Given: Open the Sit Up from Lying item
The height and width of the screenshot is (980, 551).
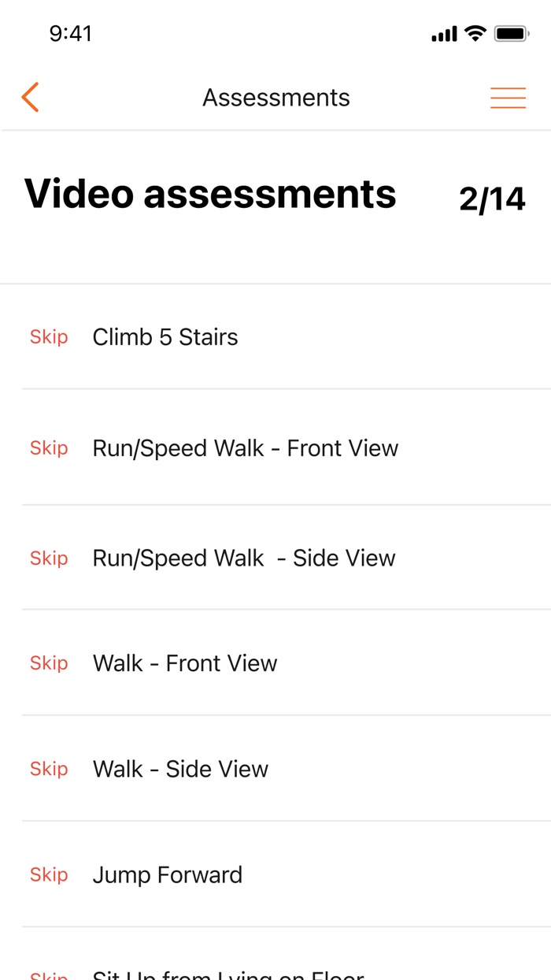Looking at the screenshot, I should pos(228,974).
